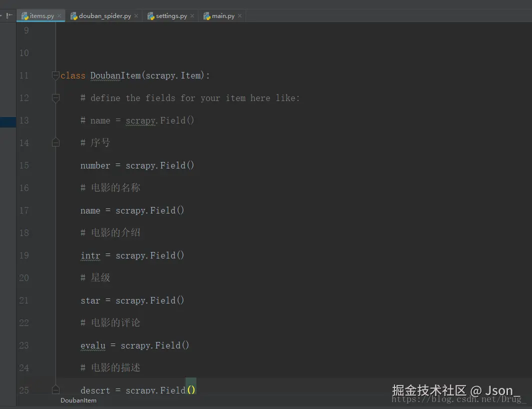Click line number 23 in the gutter

click(x=24, y=345)
